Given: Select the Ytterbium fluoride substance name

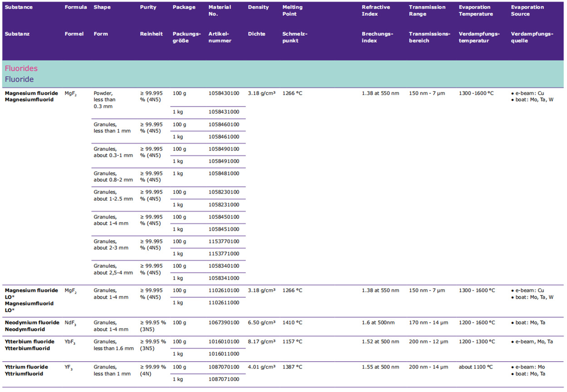Looking at the screenshot, I should click(29, 342).
